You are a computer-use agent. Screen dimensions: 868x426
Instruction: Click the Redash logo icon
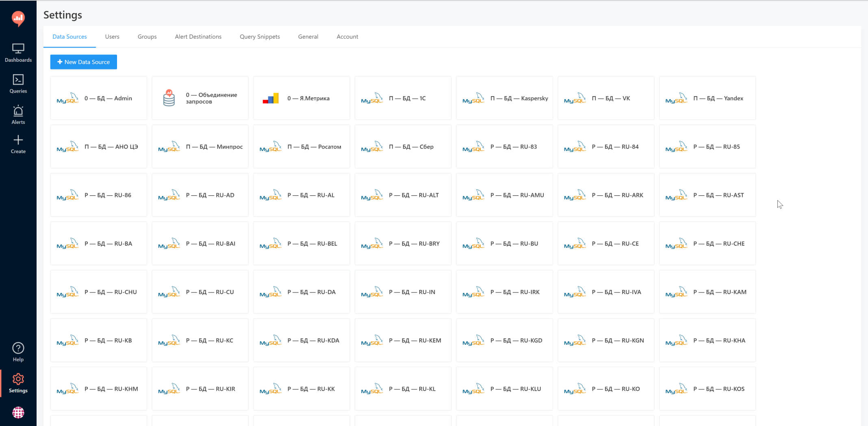point(18,18)
